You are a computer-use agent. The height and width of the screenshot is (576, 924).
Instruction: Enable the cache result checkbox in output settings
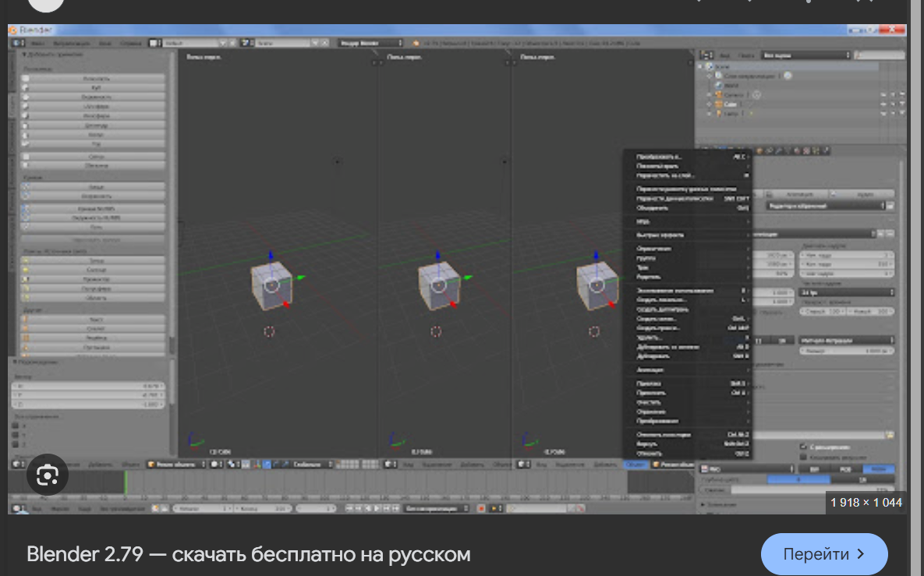(803, 457)
